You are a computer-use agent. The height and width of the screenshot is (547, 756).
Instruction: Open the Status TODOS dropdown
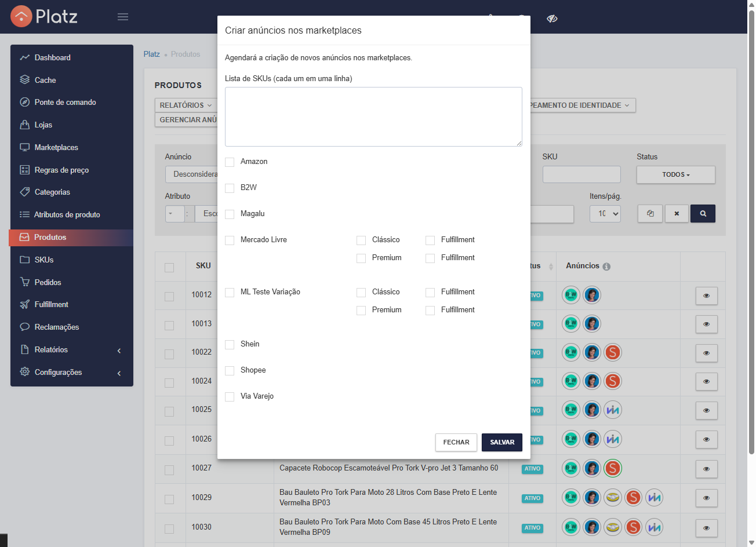point(675,174)
